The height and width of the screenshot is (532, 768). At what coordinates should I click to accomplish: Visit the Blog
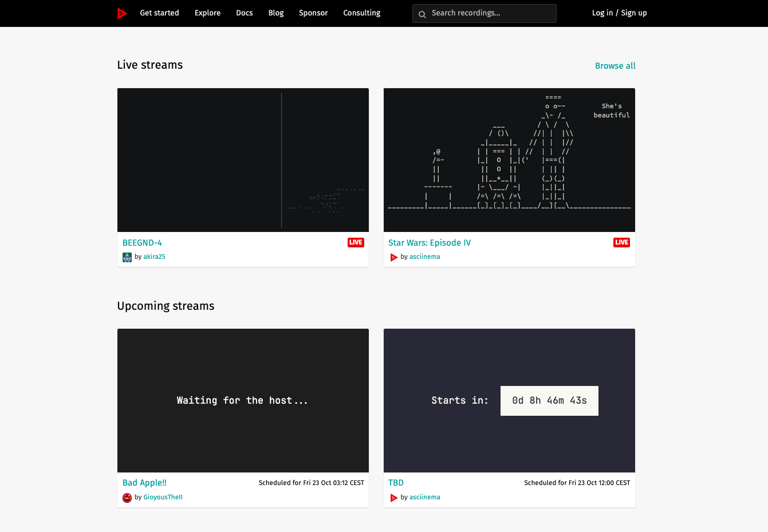[276, 13]
